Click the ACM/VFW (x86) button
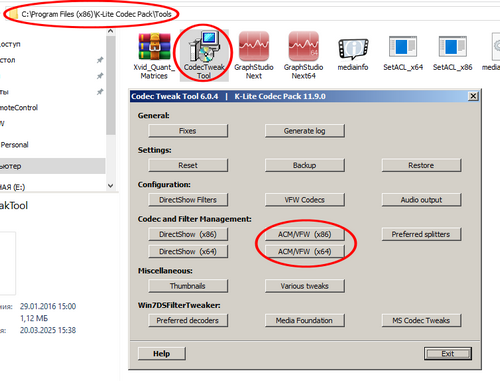500x381 pixels. click(305, 234)
